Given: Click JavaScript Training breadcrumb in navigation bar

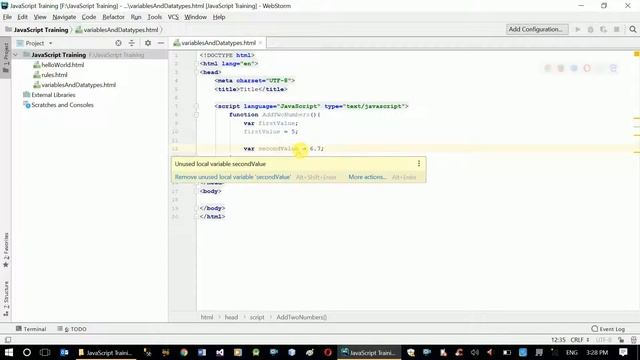Looking at the screenshot, I should tap(41, 30).
